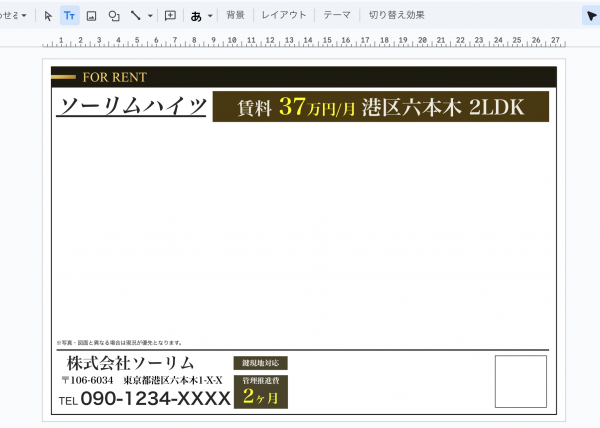Activate the text box tool
Viewport: 600px width, 428px height.
(70, 16)
